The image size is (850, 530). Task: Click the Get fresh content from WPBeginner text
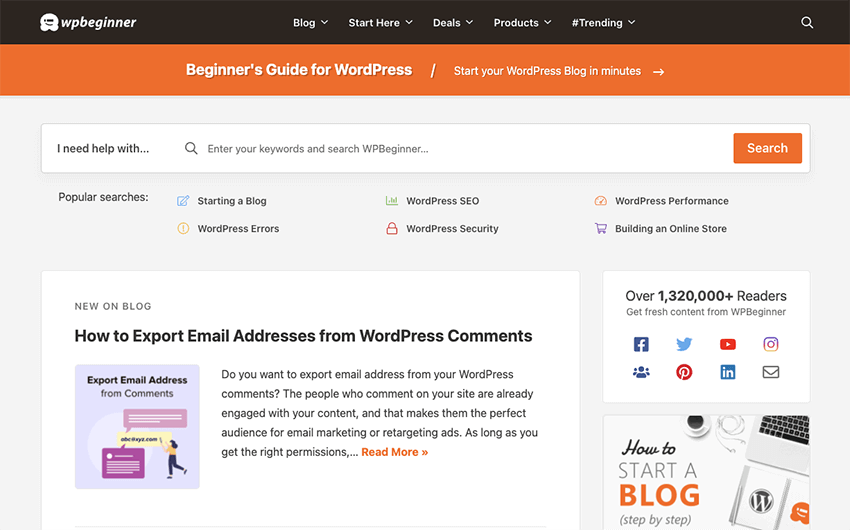(706, 312)
